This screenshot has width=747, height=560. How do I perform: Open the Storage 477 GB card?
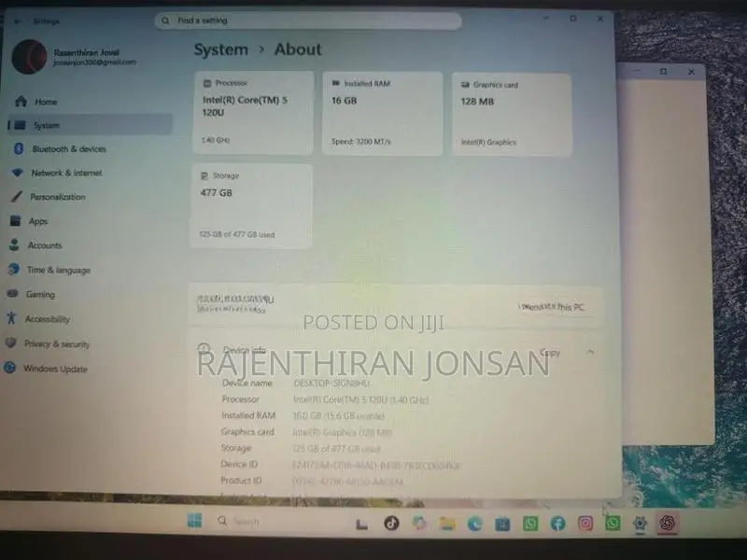coord(251,205)
